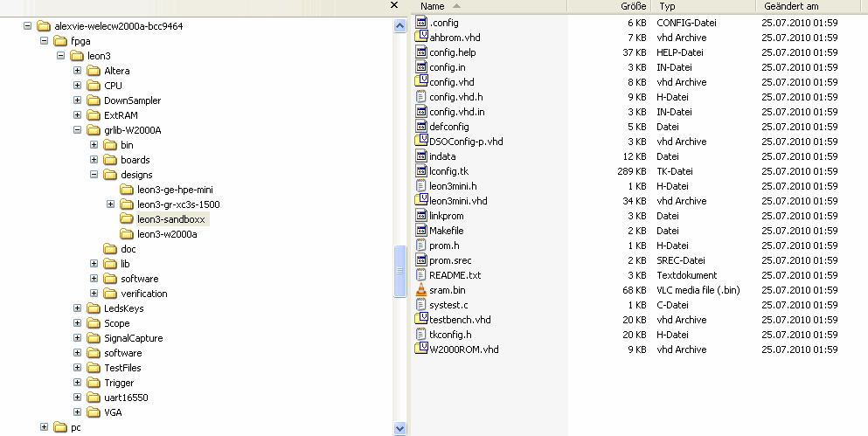This screenshot has height=436, width=868.
Task: Click the 289 KB size cell
Action: point(632,171)
